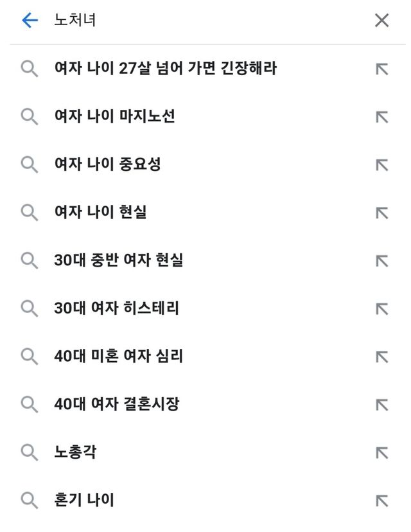Clear the search text with X
The height and width of the screenshot is (532, 411).
(x=381, y=21)
